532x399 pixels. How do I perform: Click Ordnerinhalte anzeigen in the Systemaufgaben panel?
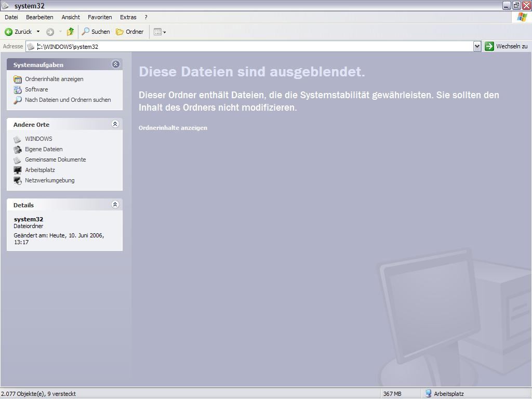[54, 79]
